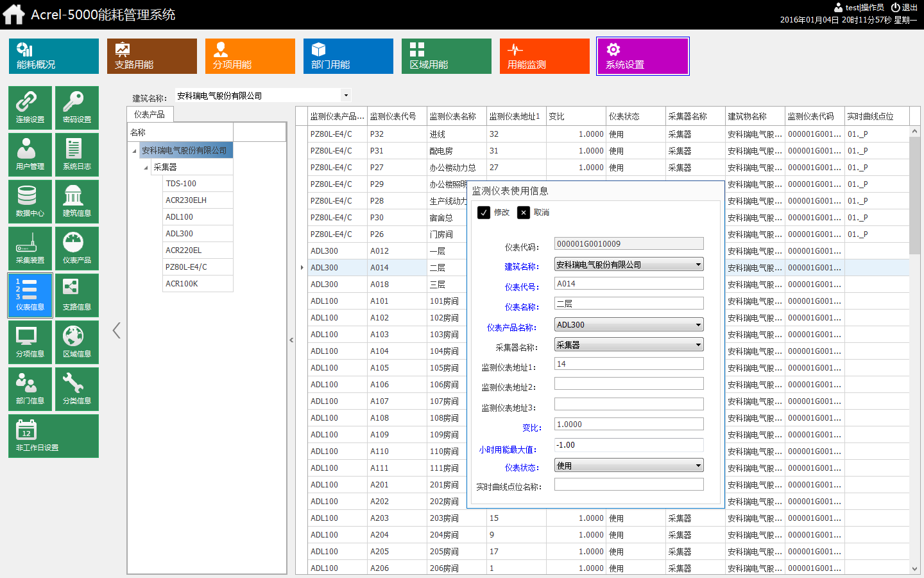
Task: Click the home icon in title bar
Action: point(13,14)
